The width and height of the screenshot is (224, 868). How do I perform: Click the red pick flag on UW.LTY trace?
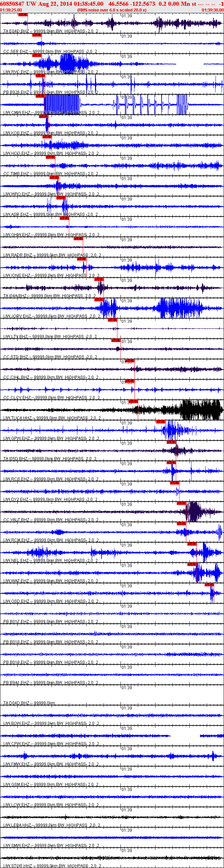(113, 320)
